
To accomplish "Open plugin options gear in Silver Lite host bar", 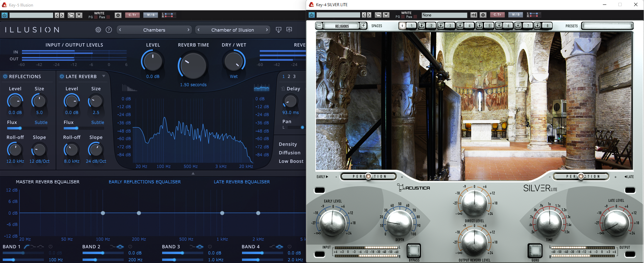I will [x=483, y=15].
